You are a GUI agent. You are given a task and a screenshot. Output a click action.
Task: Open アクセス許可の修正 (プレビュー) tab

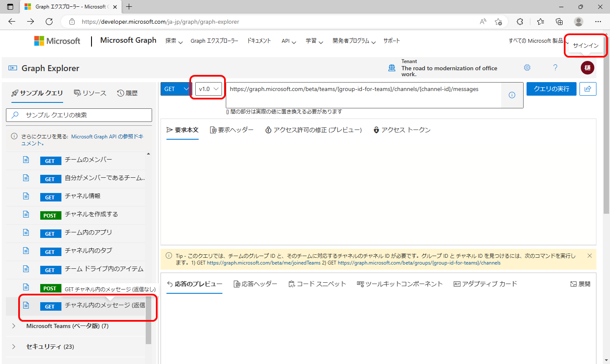click(x=313, y=130)
